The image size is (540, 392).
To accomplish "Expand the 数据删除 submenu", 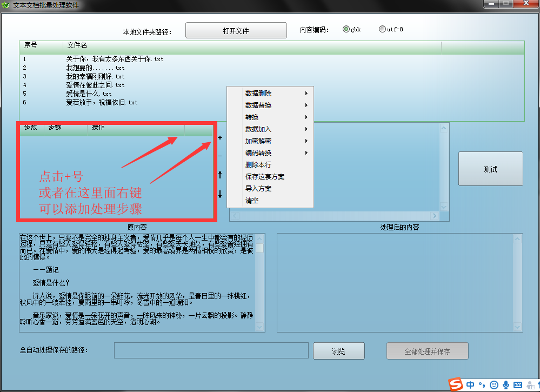I will coord(270,94).
